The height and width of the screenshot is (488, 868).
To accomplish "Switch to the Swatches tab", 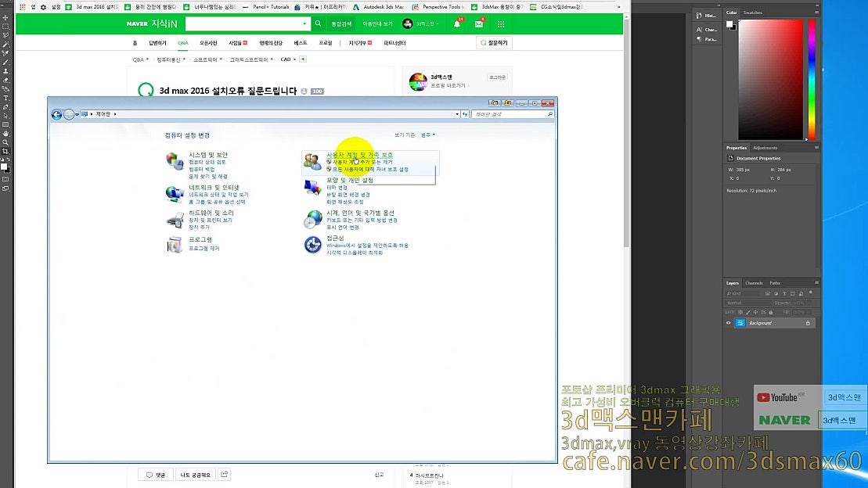I will tap(752, 13).
